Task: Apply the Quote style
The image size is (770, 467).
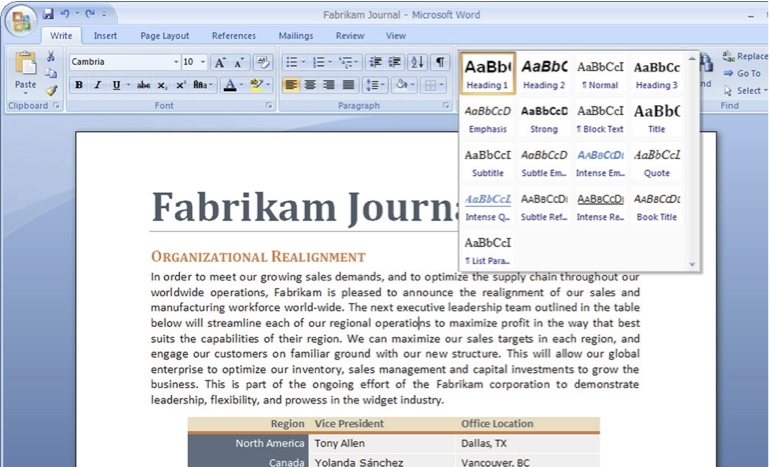Action: tap(657, 162)
